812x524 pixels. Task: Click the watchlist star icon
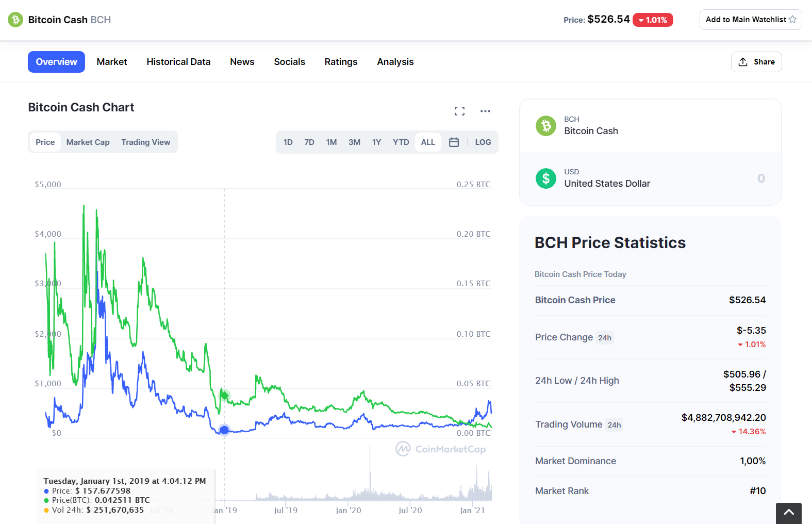click(x=792, y=20)
